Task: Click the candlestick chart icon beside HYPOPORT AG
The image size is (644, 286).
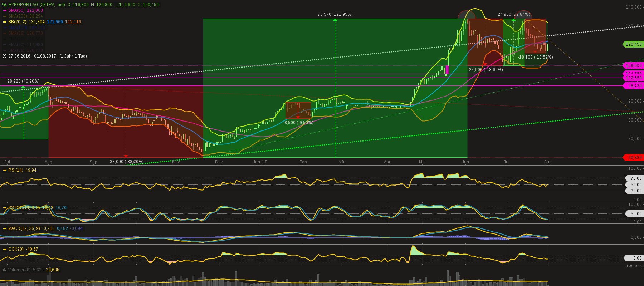Action: [x=4, y=5]
